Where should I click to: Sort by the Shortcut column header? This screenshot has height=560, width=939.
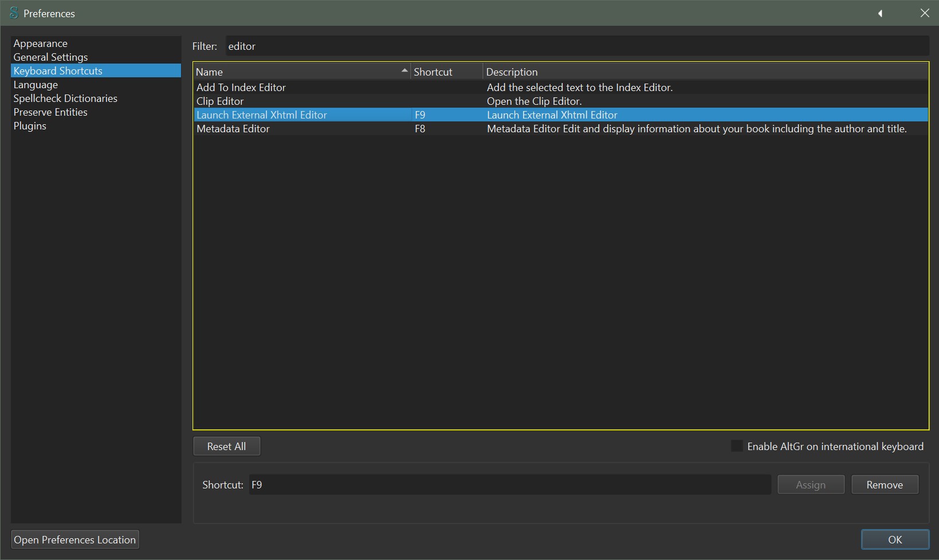point(446,72)
